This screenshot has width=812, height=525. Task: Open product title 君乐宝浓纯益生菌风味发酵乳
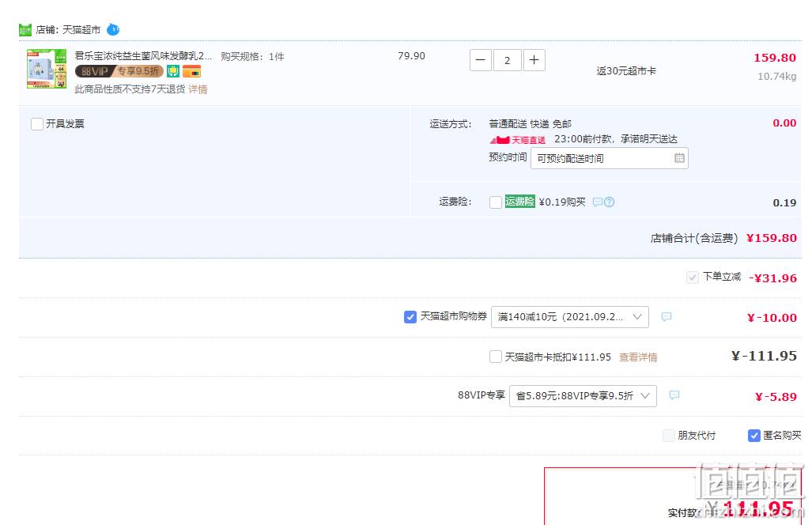pos(143,55)
